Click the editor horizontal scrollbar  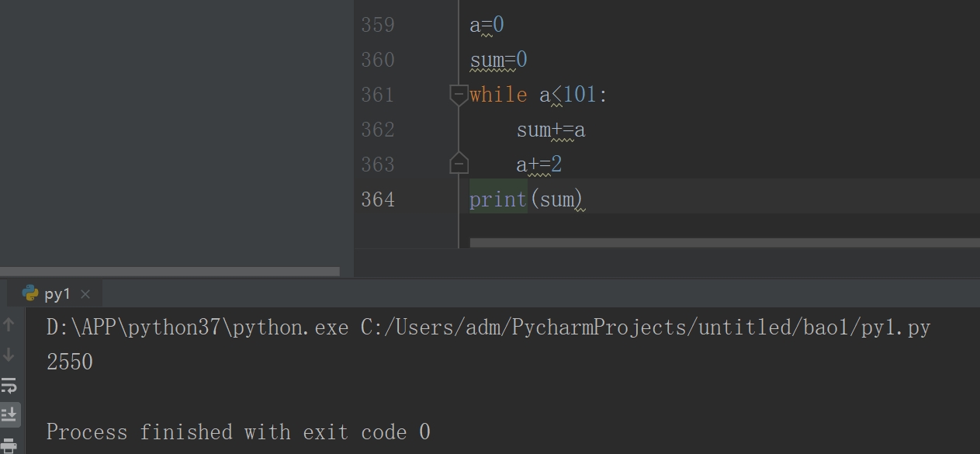pyautogui.click(x=725, y=243)
